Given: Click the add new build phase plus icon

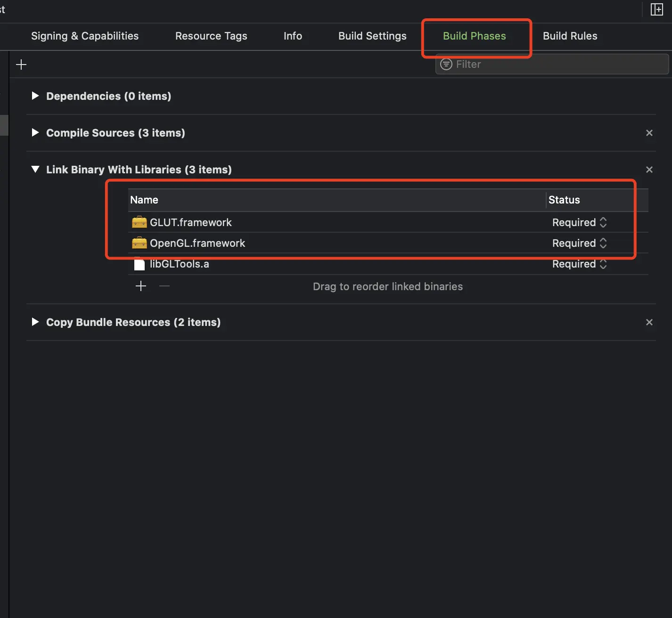Looking at the screenshot, I should pos(21,65).
